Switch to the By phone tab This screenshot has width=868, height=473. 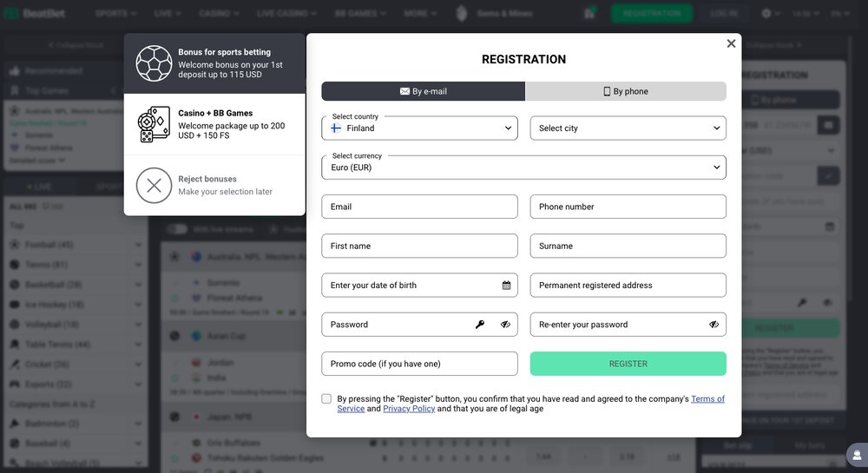[x=626, y=91]
